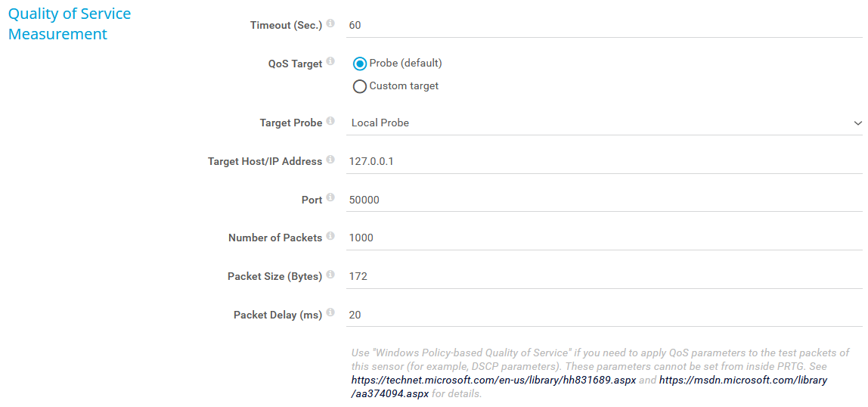868x407 pixels.
Task: Show help for the Port field
Action: tap(330, 199)
